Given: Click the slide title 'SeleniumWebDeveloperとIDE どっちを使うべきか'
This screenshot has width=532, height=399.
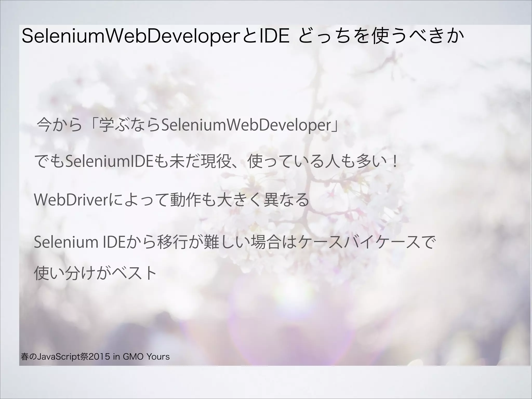Looking at the screenshot, I should click(x=243, y=36).
